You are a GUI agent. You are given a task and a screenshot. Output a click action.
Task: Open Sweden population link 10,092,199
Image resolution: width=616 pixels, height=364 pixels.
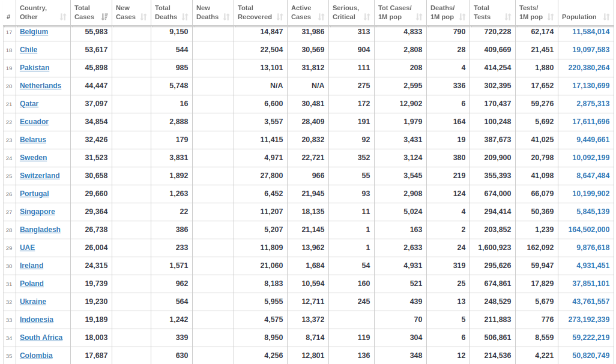[591, 158]
